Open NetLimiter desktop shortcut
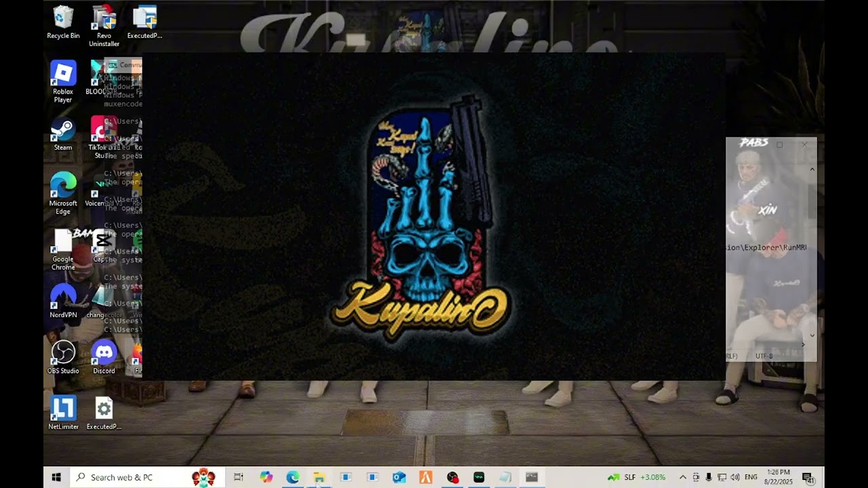868x488 pixels. point(63,413)
